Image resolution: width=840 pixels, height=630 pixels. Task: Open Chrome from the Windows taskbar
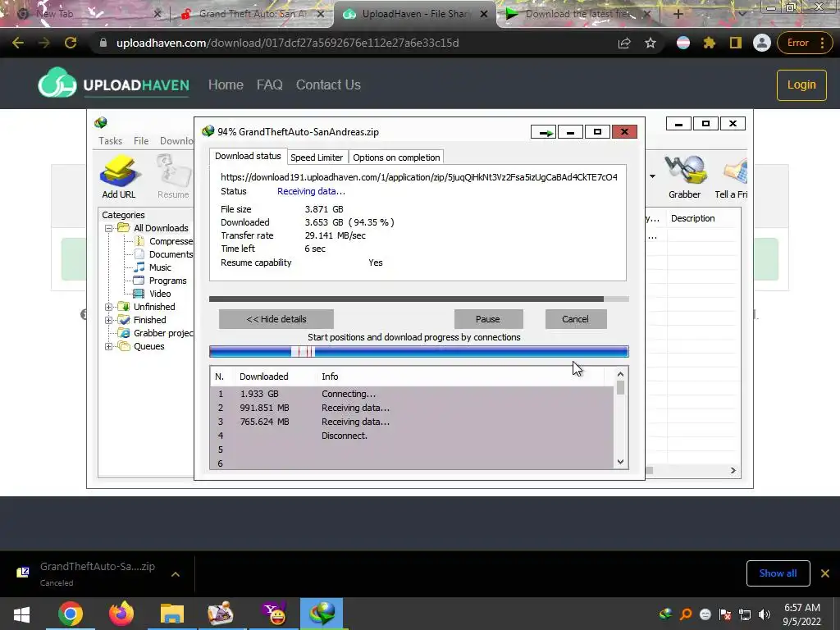[x=71, y=614]
